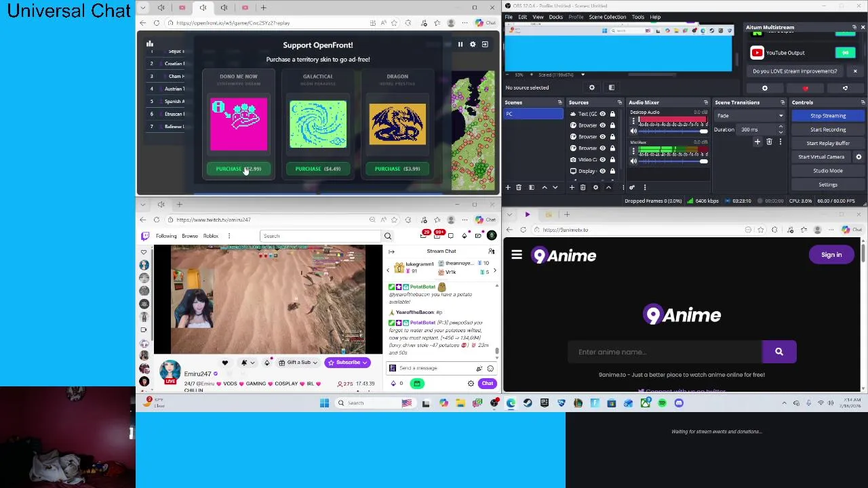868x488 pixels.
Task: Open the Twitch Browse tab
Action: pos(190,236)
